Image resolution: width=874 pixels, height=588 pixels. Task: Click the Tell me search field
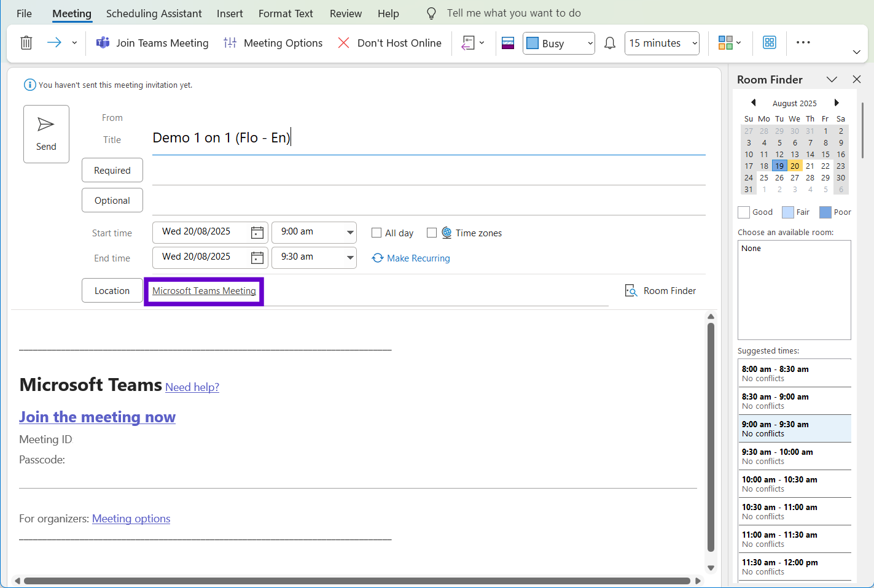513,14
